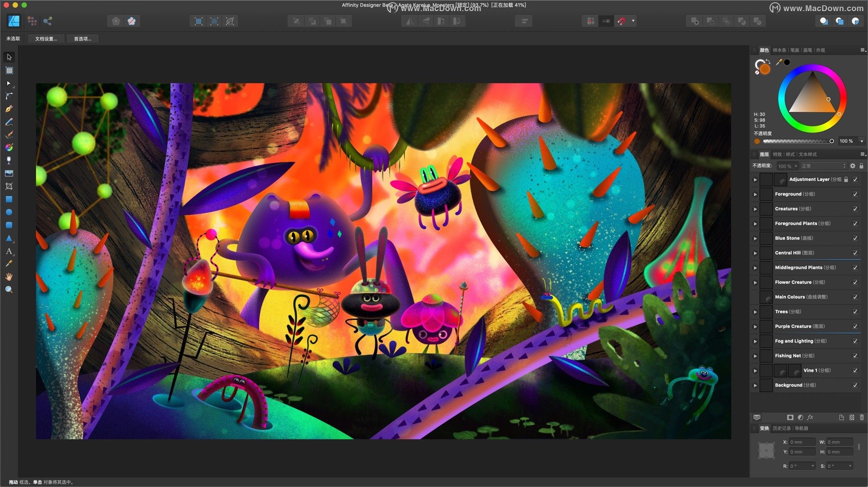Select the Vector Crop tool
868x487 pixels.
[x=9, y=186]
